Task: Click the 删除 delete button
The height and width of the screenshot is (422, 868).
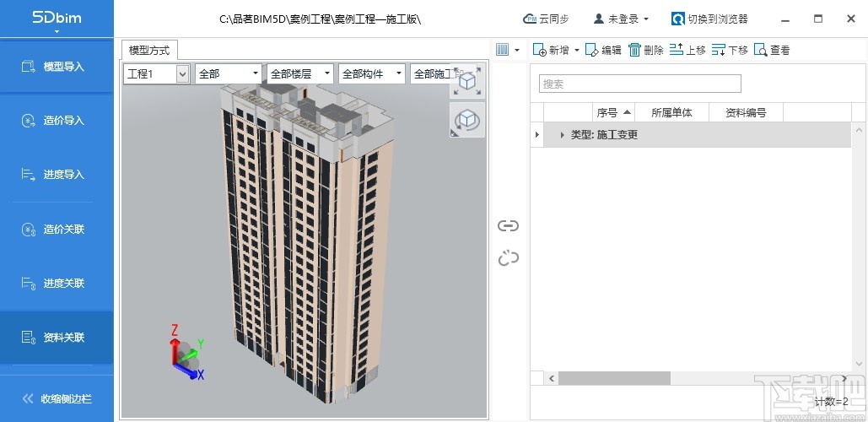Action: pos(646,51)
